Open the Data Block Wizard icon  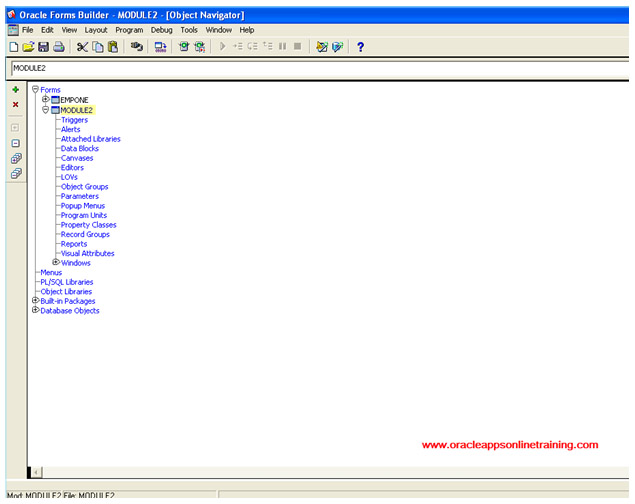click(x=322, y=47)
